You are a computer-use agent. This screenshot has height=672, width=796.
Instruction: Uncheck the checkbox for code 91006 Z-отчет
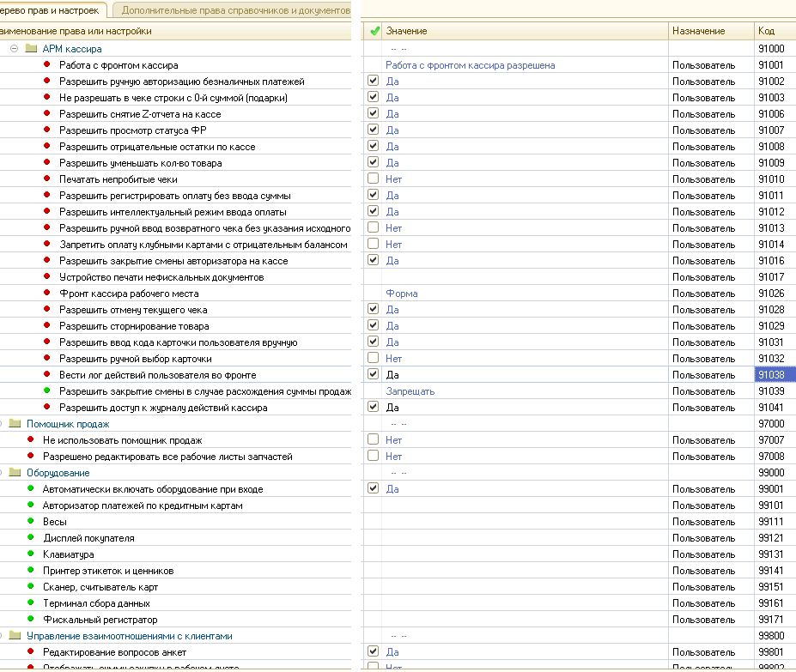[x=374, y=113]
